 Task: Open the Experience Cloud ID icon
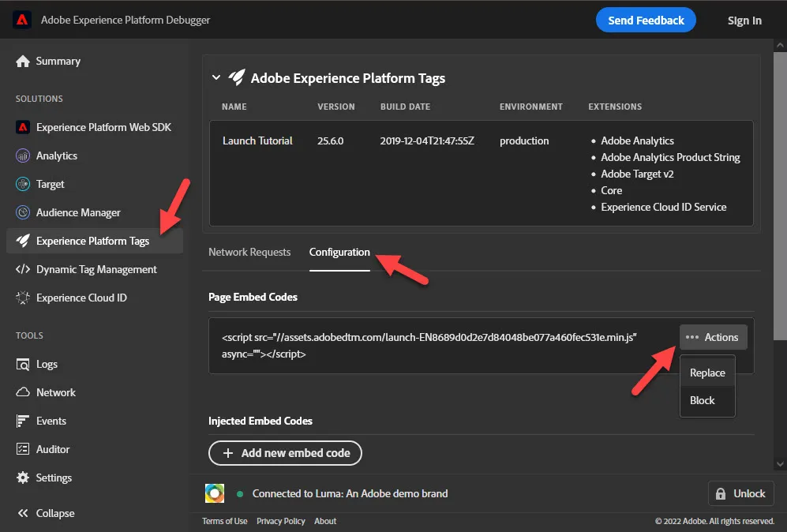[23, 298]
